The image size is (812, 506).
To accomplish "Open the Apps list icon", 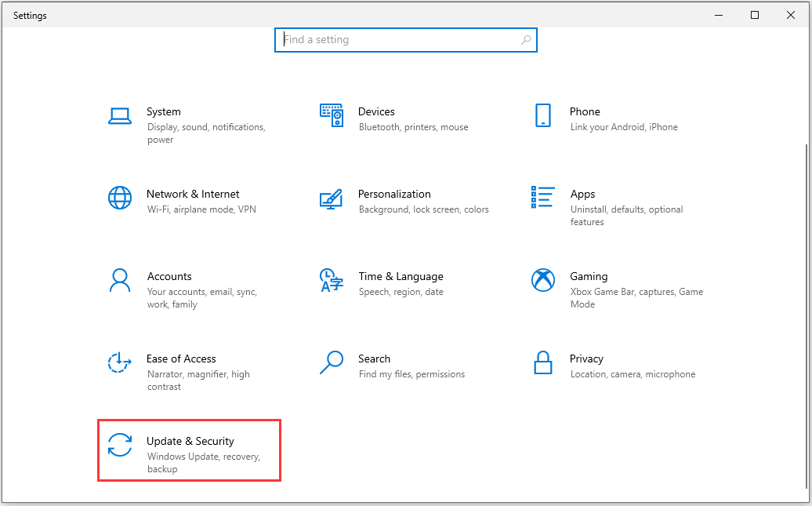I will 542,198.
